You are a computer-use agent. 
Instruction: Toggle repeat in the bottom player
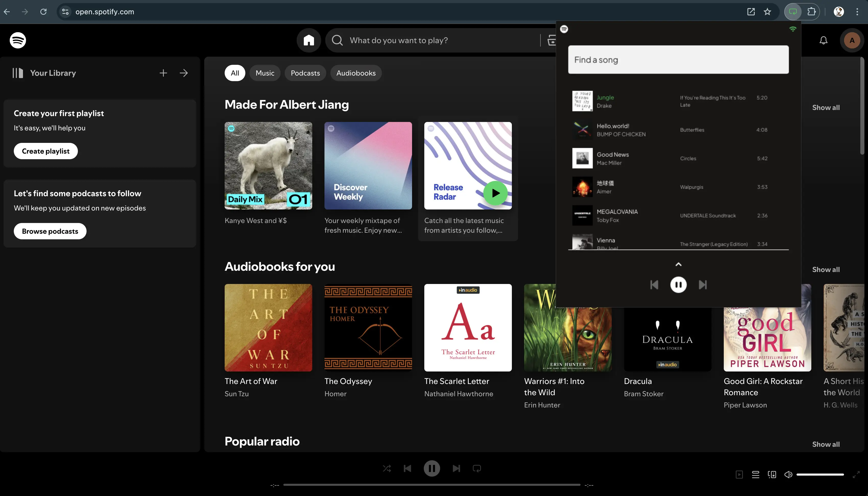(477, 468)
